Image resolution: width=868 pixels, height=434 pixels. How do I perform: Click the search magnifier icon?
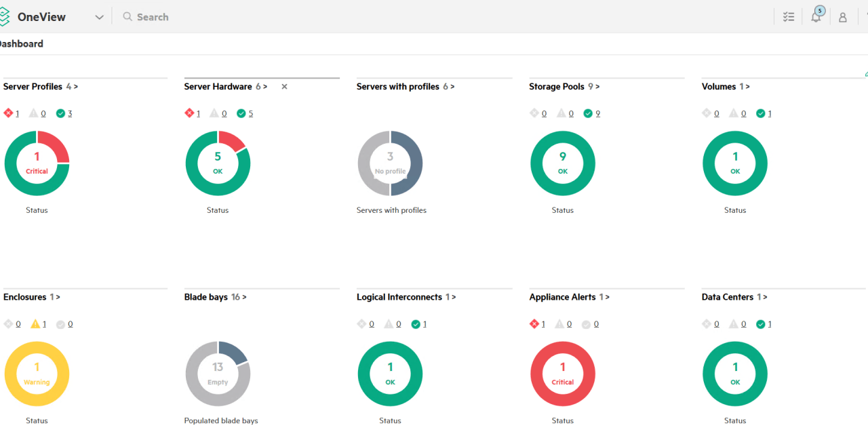(127, 16)
